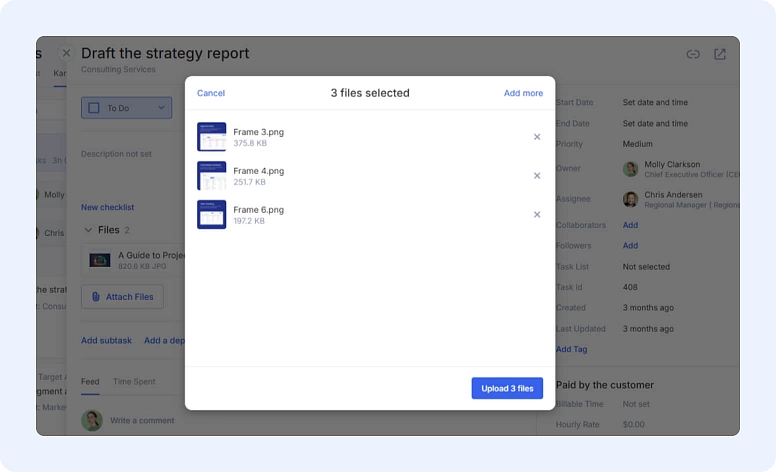Close the task panel with X icon

[x=66, y=54]
